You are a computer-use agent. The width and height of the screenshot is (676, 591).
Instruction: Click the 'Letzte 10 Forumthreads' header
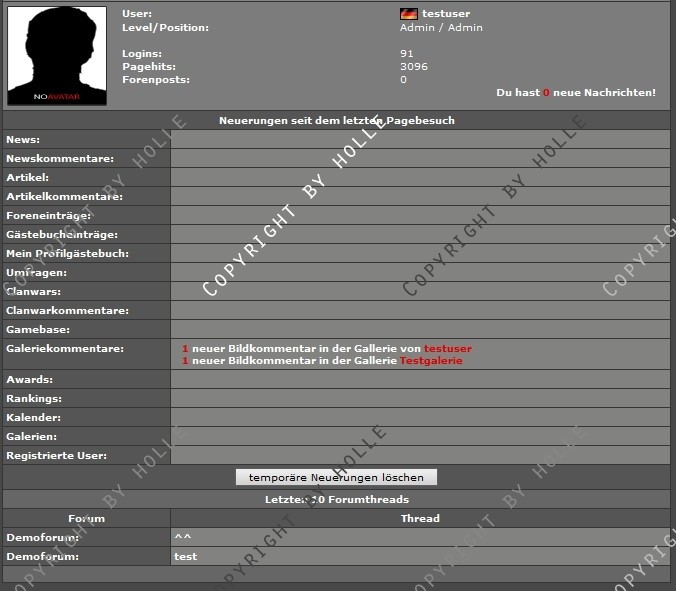pyautogui.click(x=337, y=499)
